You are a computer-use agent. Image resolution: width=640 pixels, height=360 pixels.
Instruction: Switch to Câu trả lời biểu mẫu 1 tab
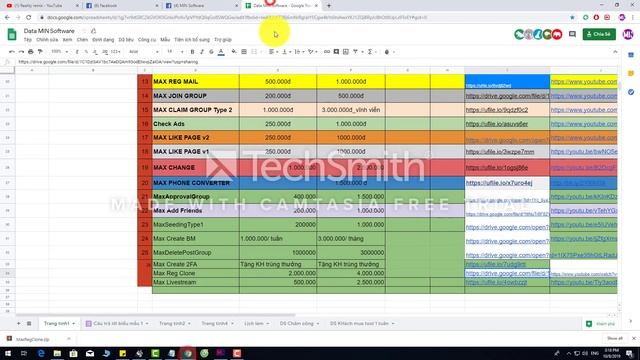coord(117,323)
